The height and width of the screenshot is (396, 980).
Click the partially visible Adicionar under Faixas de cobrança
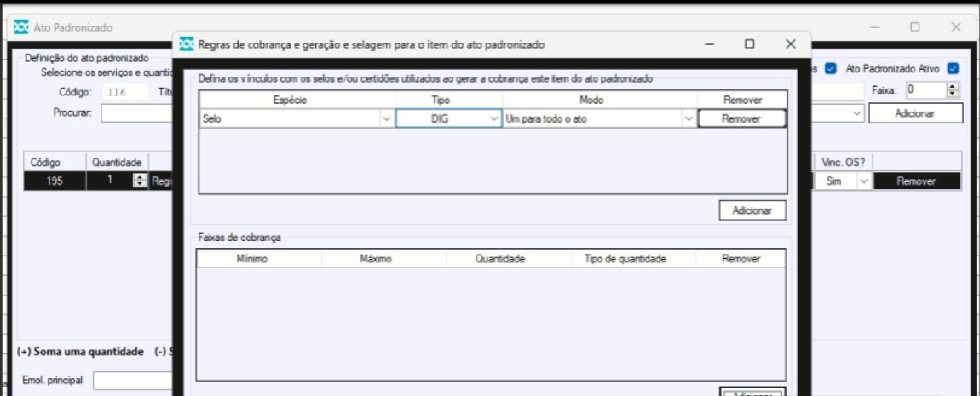click(x=752, y=392)
